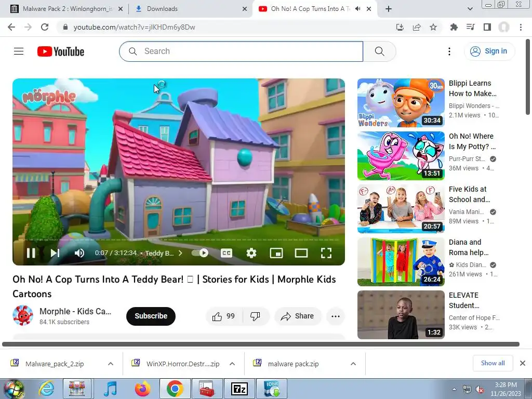
Task: Open Chrome extensions puzzle icon
Action: (x=454, y=27)
